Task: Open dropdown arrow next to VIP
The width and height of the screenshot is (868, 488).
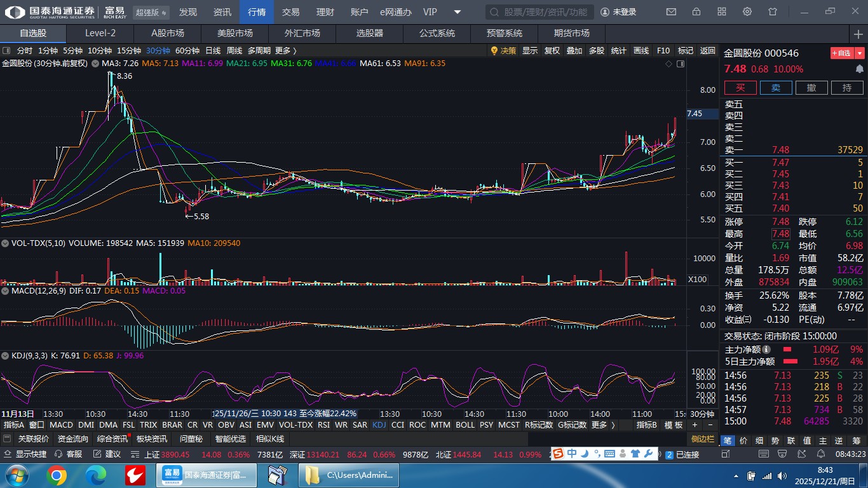Action: (x=457, y=12)
